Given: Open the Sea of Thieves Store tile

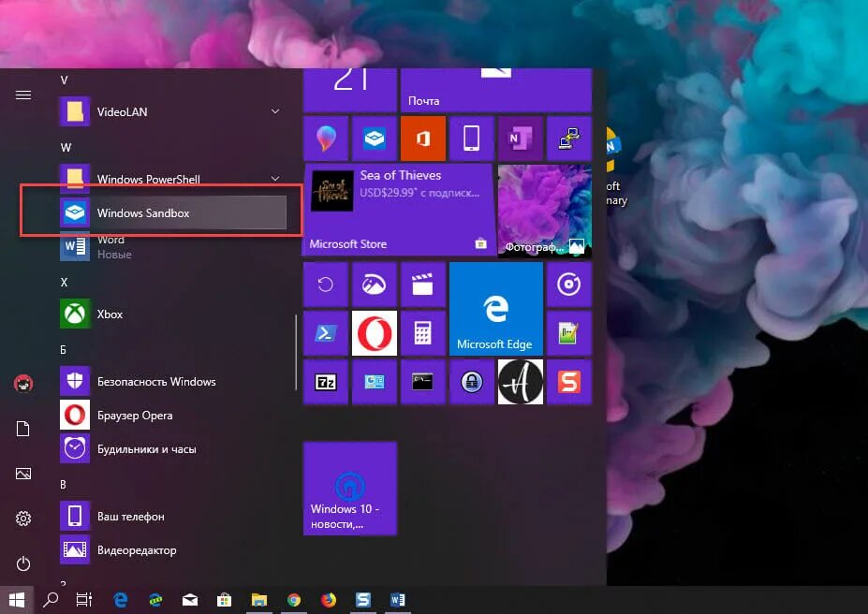Looking at the screenshot, I should [x=398, y=211].
